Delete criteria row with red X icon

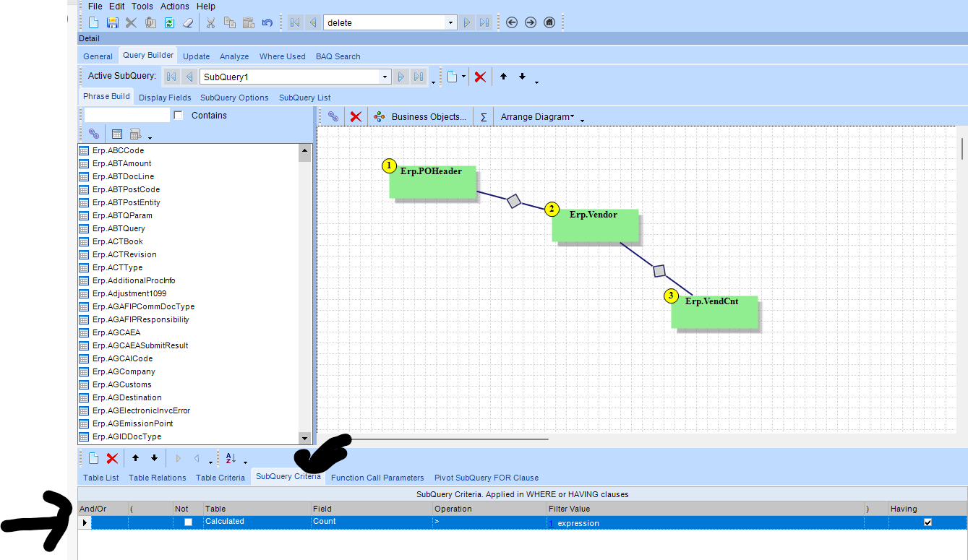[x=112, y=458]
